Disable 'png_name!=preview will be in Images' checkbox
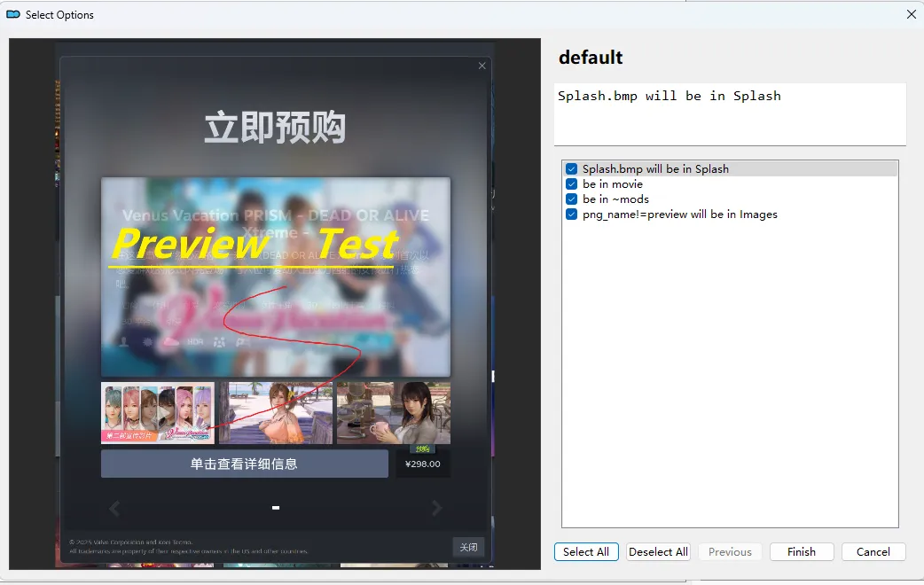The image size is (924, 585). coord(572,214)
